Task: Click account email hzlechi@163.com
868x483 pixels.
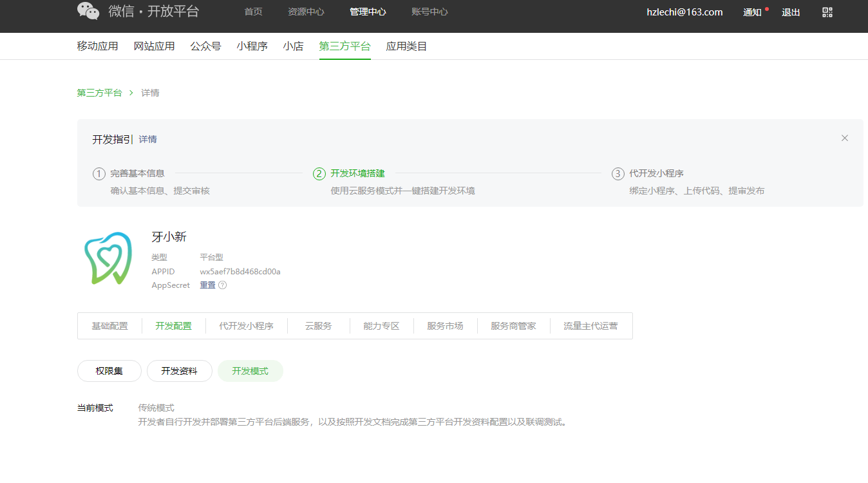Action: 684,12
